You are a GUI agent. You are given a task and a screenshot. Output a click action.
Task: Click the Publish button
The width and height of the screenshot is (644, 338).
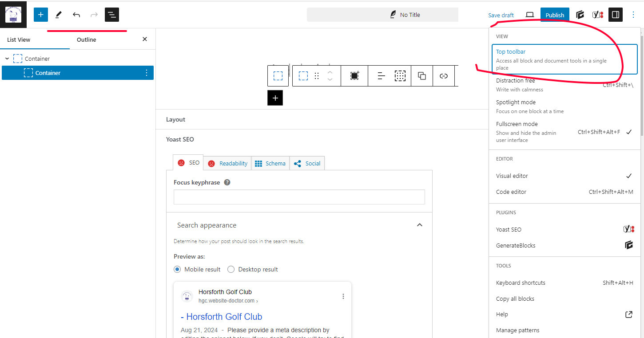pyautogui.click(x=554, y=15)
